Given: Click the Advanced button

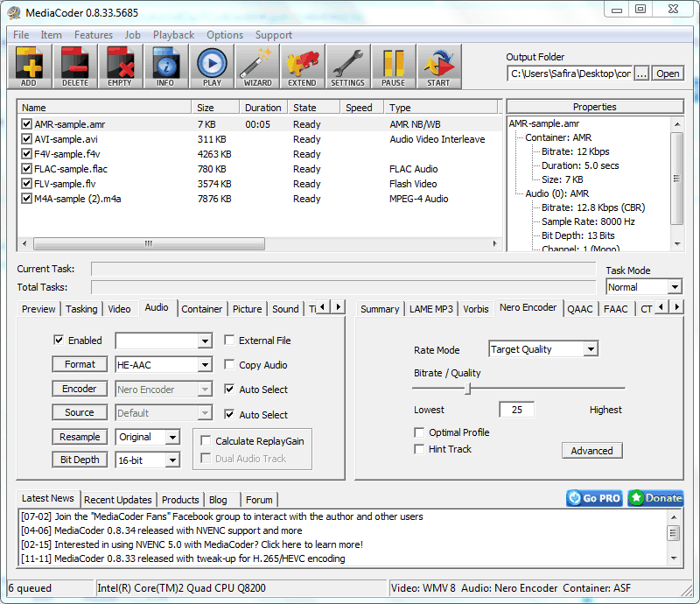Looking at the screenshot, I should (x=592, y=450).
